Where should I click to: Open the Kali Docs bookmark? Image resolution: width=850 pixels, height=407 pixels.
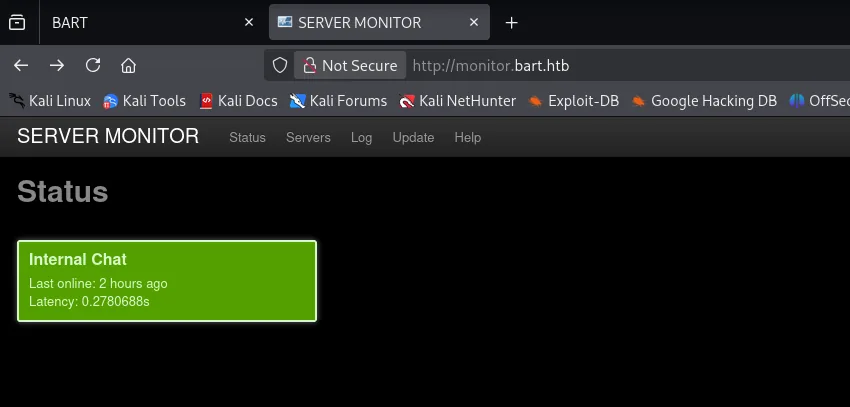[239, 101]
